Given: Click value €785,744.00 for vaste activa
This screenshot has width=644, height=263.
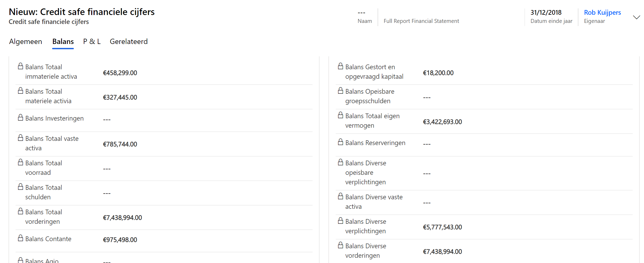Looking at the screenshot, I should [120, 144].
